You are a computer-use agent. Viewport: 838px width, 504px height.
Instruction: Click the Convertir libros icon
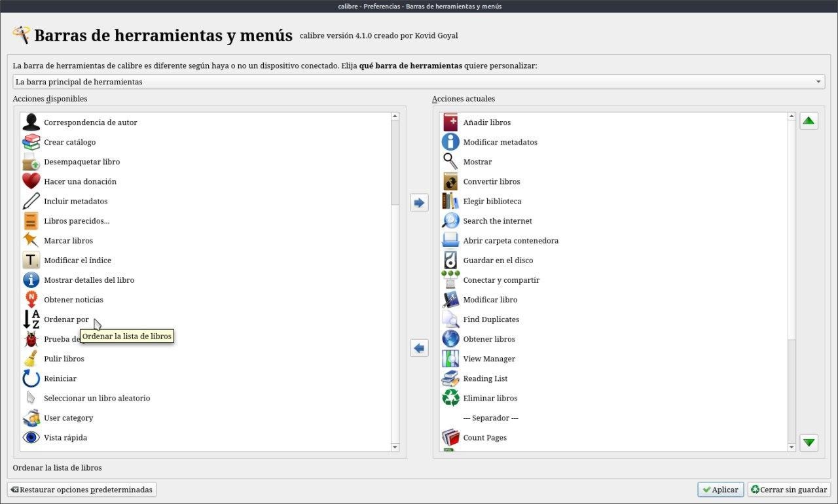tap(450, 181)
